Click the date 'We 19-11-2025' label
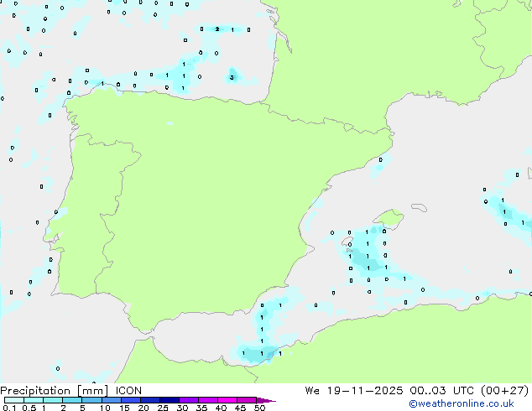Image resolution: width=532 pixels, height=411 pixels. (x=354, y=391)
